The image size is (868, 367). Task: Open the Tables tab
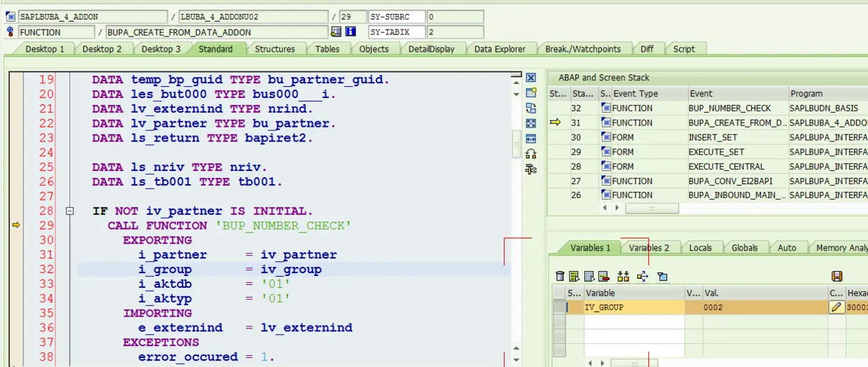click(x=327, y=49)
